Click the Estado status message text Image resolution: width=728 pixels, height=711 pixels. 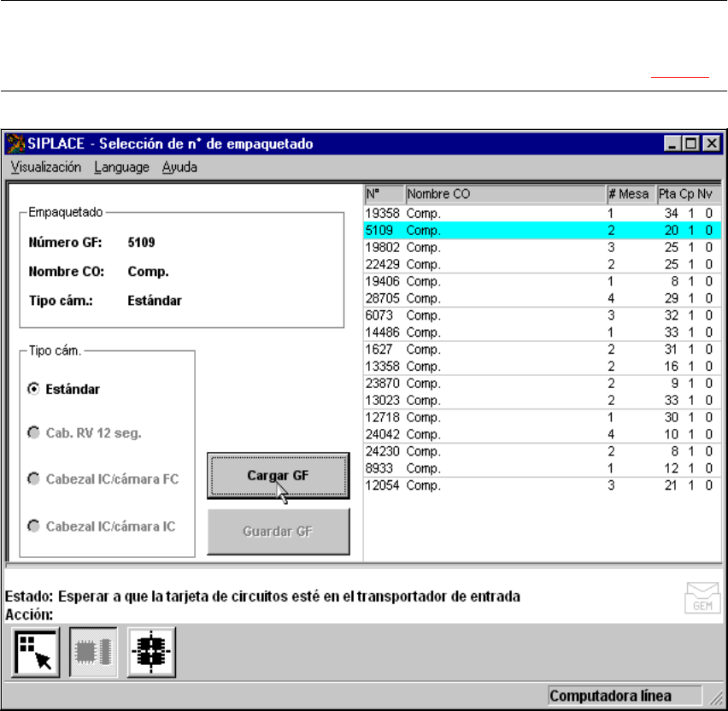pos(289,596)
